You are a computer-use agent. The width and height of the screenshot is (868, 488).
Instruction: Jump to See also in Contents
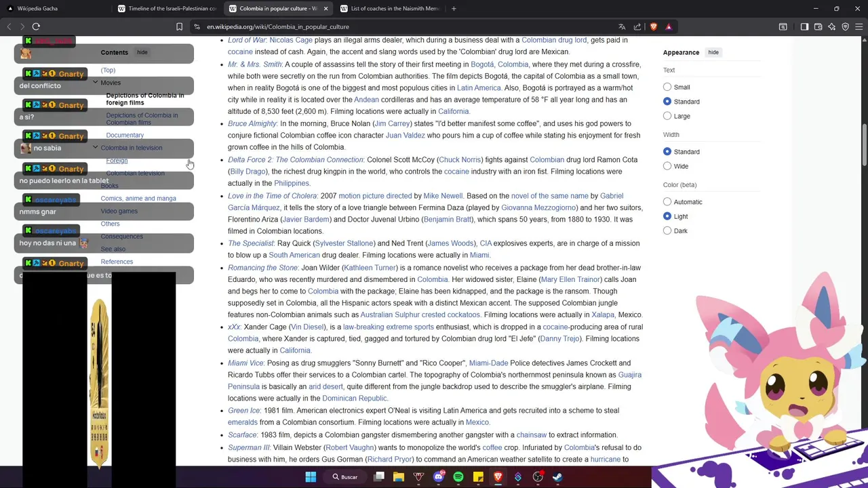[113, 249]
